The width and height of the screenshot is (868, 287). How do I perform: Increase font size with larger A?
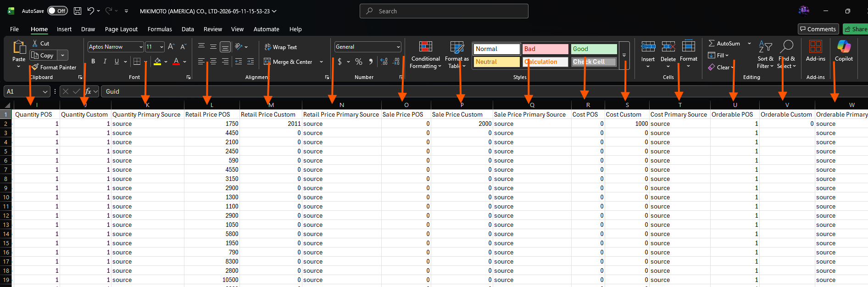pos(171,46)
